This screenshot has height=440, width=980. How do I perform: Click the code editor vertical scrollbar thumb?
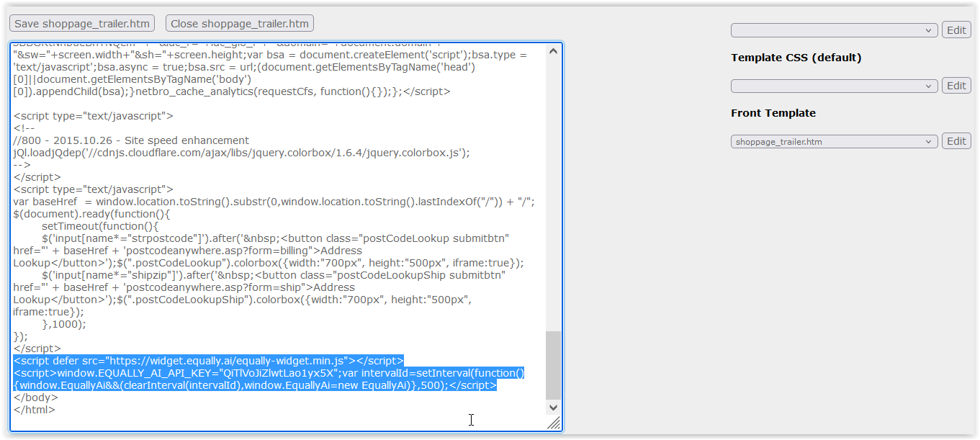tap(553, 365)
